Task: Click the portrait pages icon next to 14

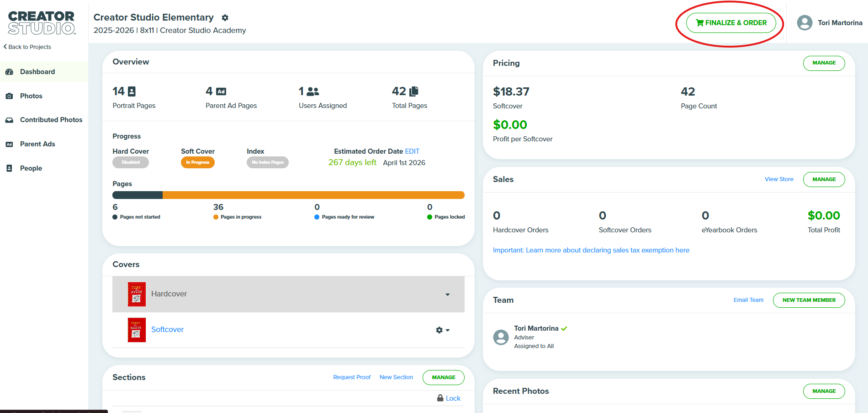Action: [132, 91]
